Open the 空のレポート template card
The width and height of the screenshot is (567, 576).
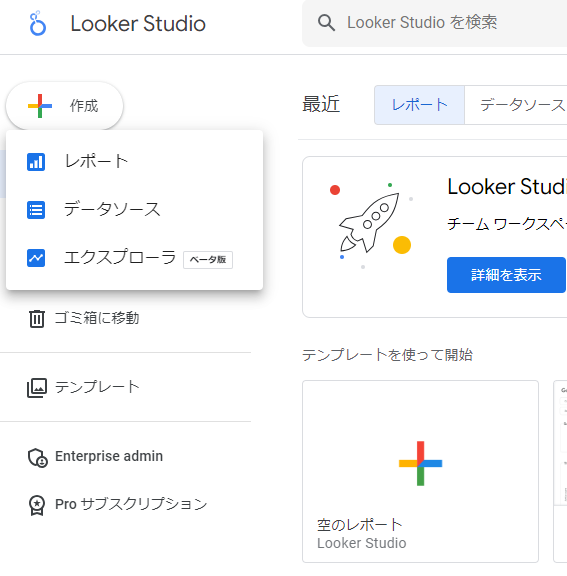(420, 471)
